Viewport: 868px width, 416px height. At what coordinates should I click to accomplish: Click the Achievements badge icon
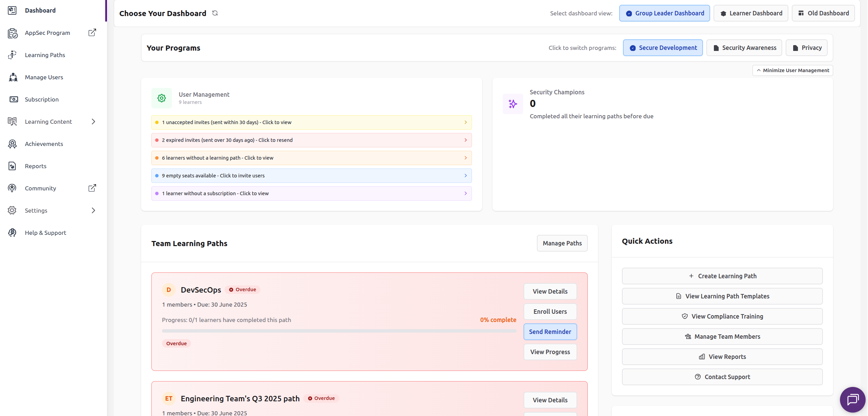tap(12, 144)
